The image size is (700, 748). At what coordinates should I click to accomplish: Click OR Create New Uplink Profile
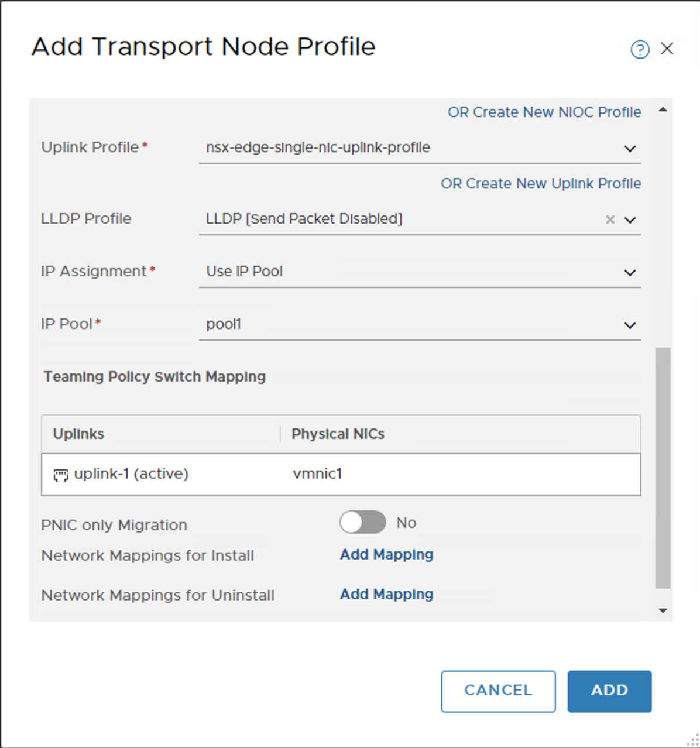click(x=540, y=183)
